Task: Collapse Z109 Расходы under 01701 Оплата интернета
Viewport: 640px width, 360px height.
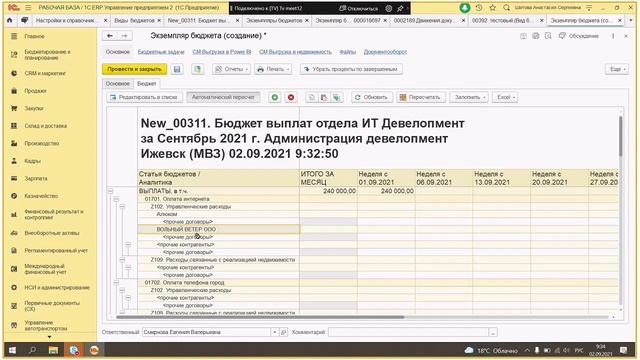Action: click(x=122, y=260)
